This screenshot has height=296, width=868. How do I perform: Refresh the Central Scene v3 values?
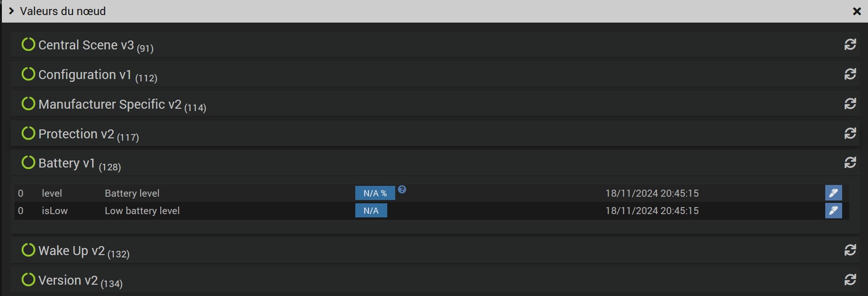coord(850,44)
